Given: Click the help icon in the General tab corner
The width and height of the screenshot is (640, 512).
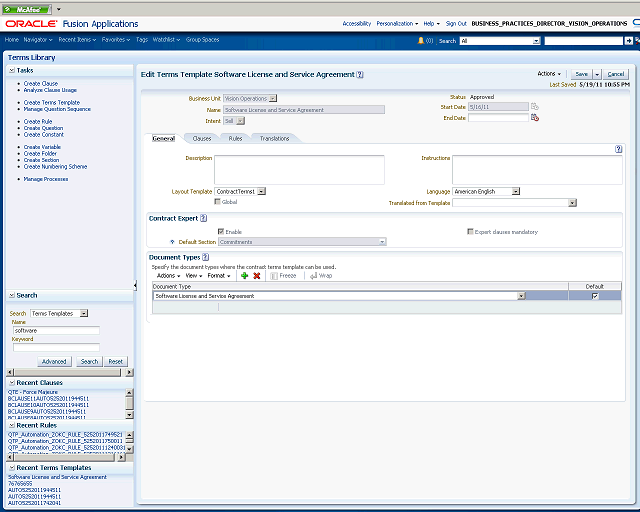Looking at the screenshot, I should 618,149.
